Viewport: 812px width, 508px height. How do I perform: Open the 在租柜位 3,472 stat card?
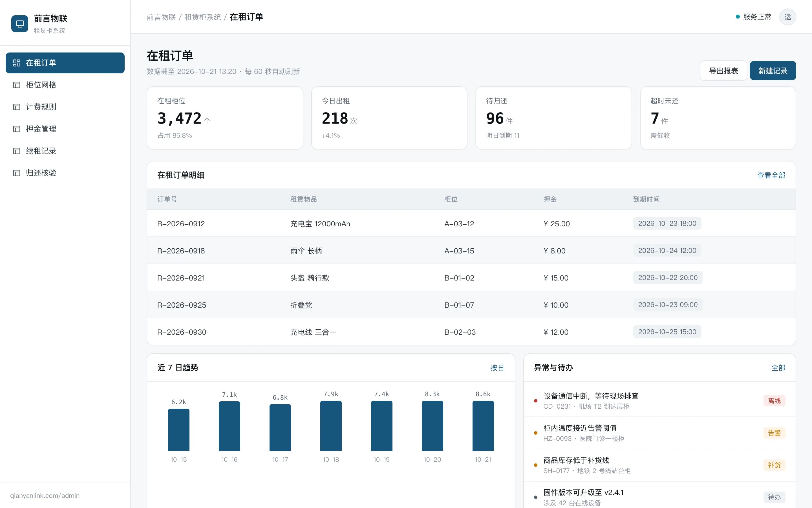point(225,118)
